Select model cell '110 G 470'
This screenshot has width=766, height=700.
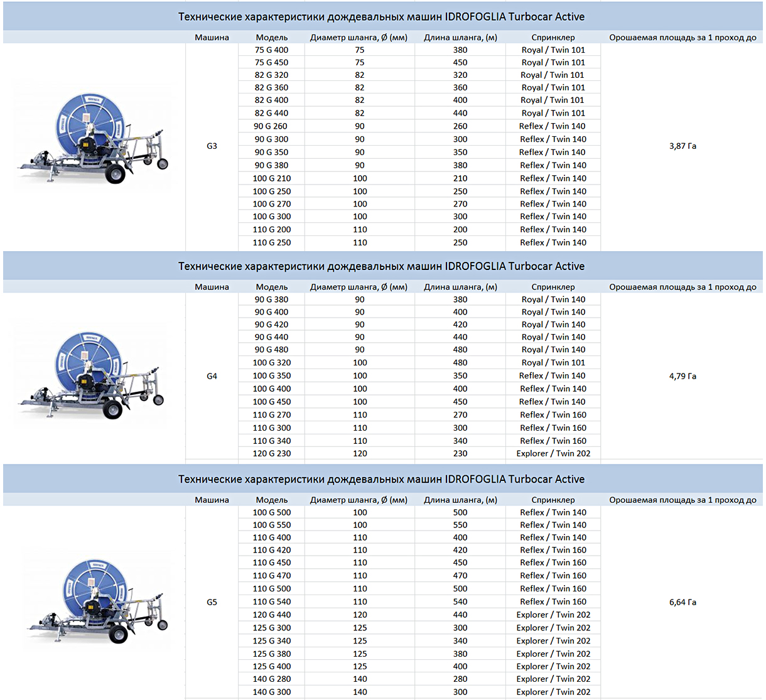coord(272,576)
